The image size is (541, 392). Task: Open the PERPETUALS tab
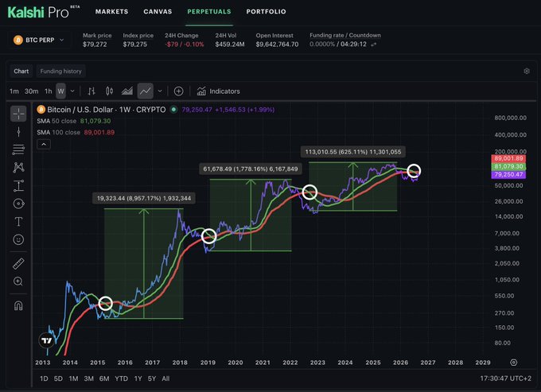click(x=209, y=11)
